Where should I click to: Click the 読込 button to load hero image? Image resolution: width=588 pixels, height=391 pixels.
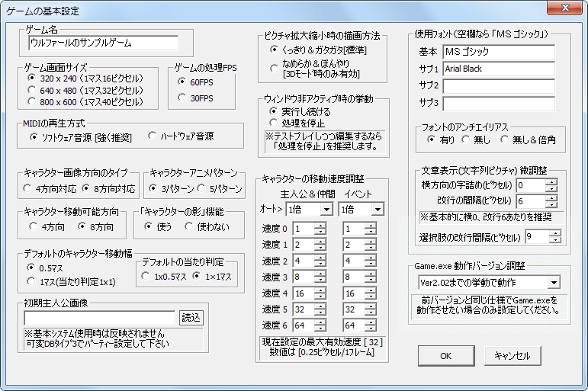(x=191, y=317)
